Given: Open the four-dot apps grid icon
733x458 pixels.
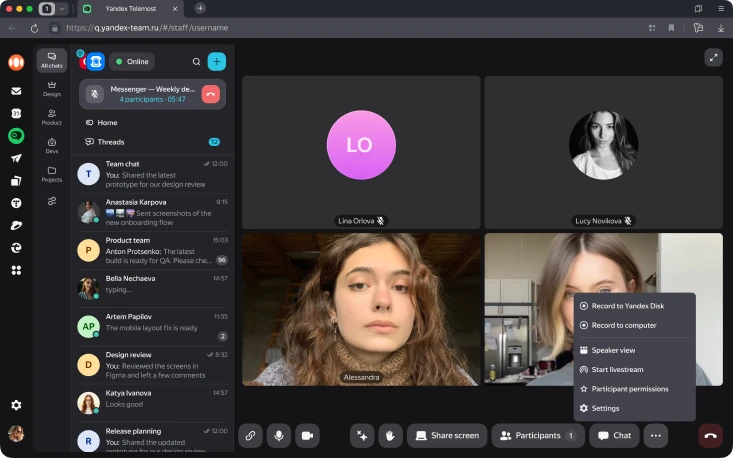Looking at the screenshot, I should (16, 270).
